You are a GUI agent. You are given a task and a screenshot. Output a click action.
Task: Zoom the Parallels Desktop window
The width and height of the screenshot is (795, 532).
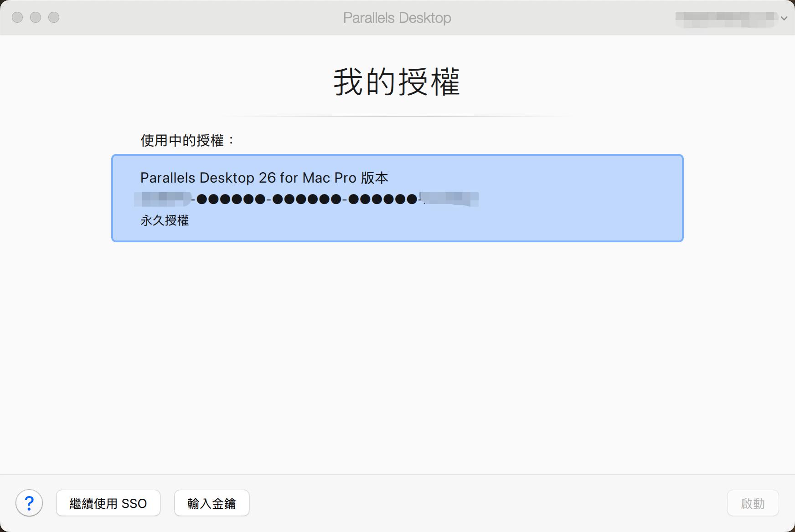54,17
